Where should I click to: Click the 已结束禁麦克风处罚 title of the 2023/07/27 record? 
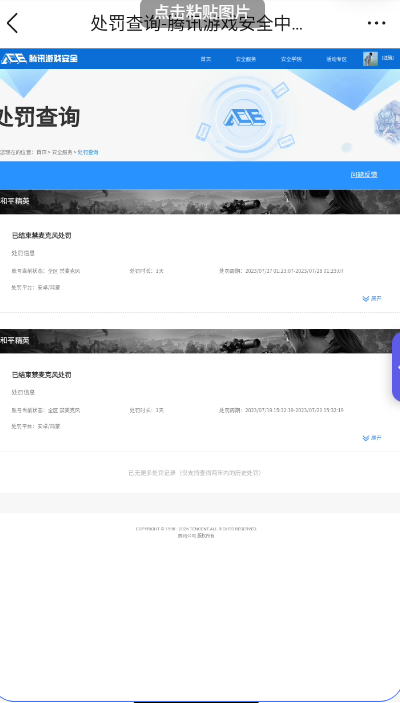pyautogui.click(x=41, y=236)
